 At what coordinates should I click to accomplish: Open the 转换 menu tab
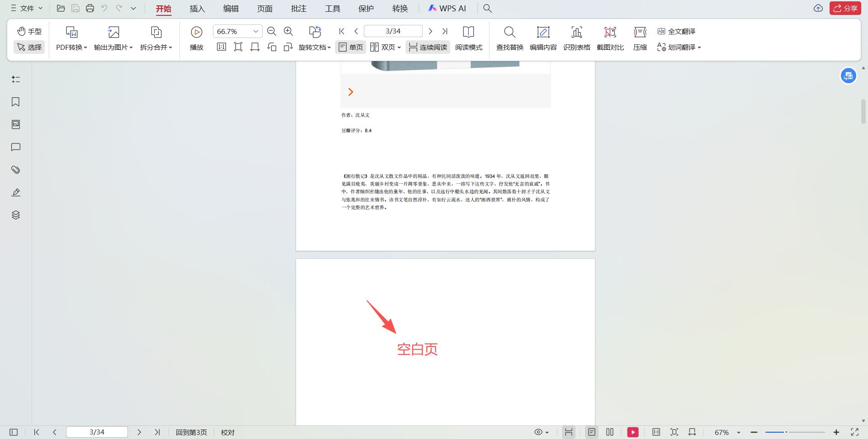click(400, 8)
